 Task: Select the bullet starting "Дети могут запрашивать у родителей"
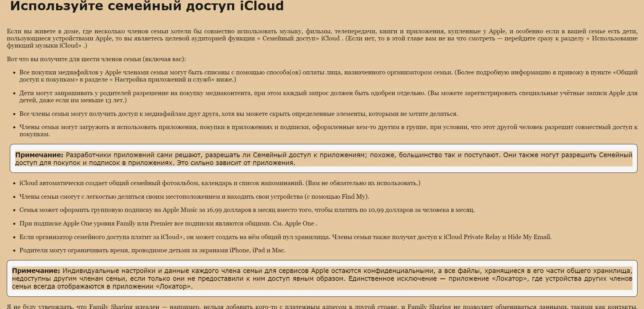click(x=328, y=97)
